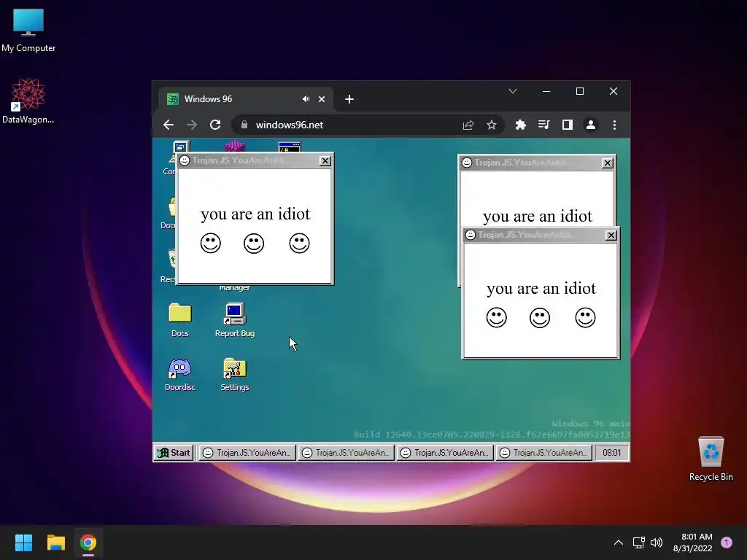The height and width of the screenshot is (560, 747).
Task: Open File Explorer from taskbar
Action: 55,542
